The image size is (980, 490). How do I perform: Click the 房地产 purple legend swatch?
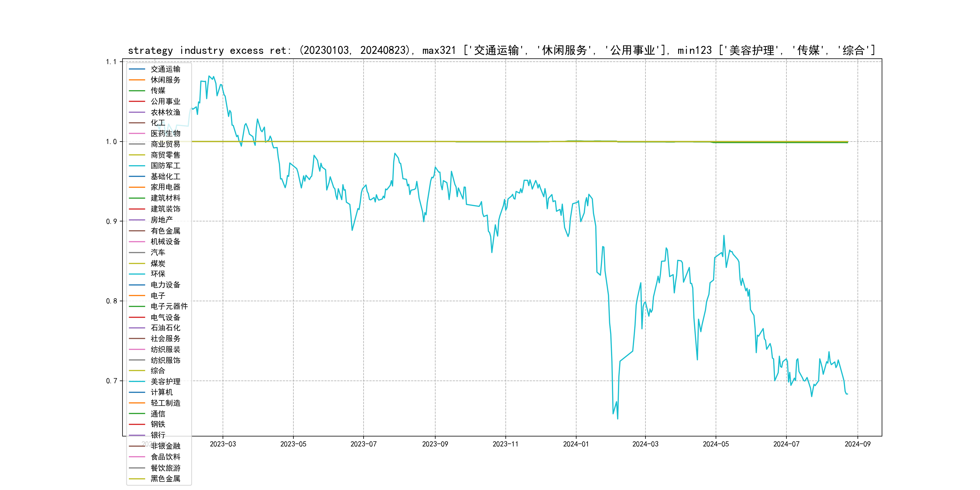(137, 220)
